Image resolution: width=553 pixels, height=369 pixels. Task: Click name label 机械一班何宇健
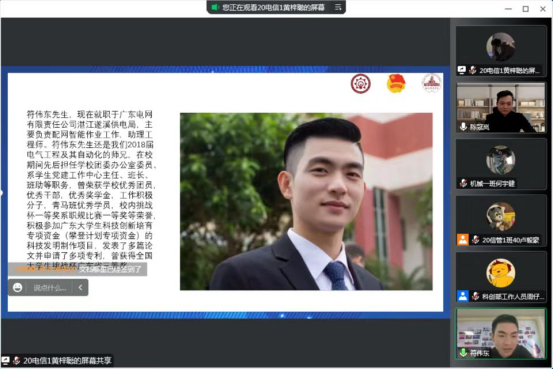pyautogui.click(x=492, y=183)
